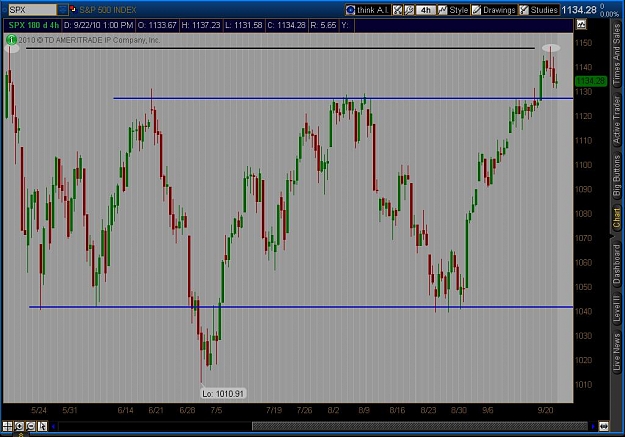Click the zoom out magnifier icon
625x437 pixels.
click(30, 426)
